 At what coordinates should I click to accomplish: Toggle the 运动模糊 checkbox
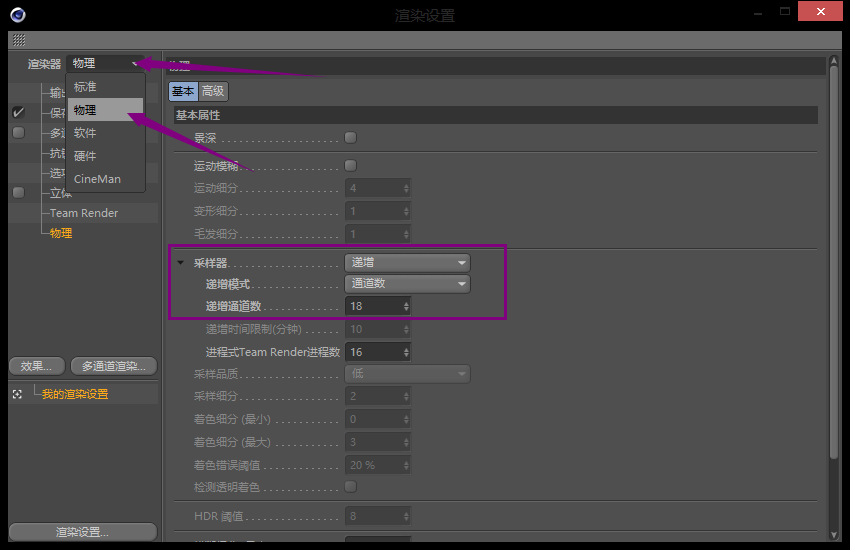tap(350, 165)
